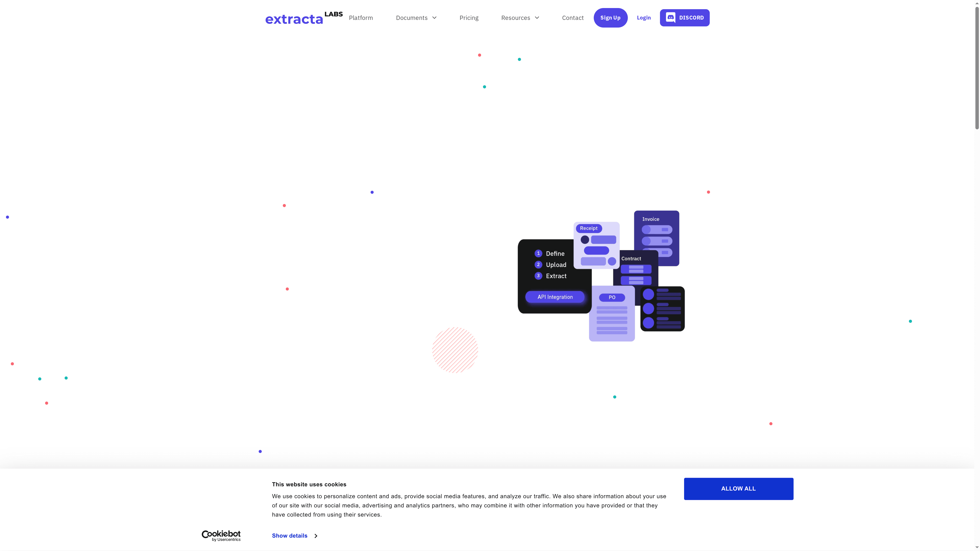
Task: Click the Sign Up button
Action: point(610,17)
